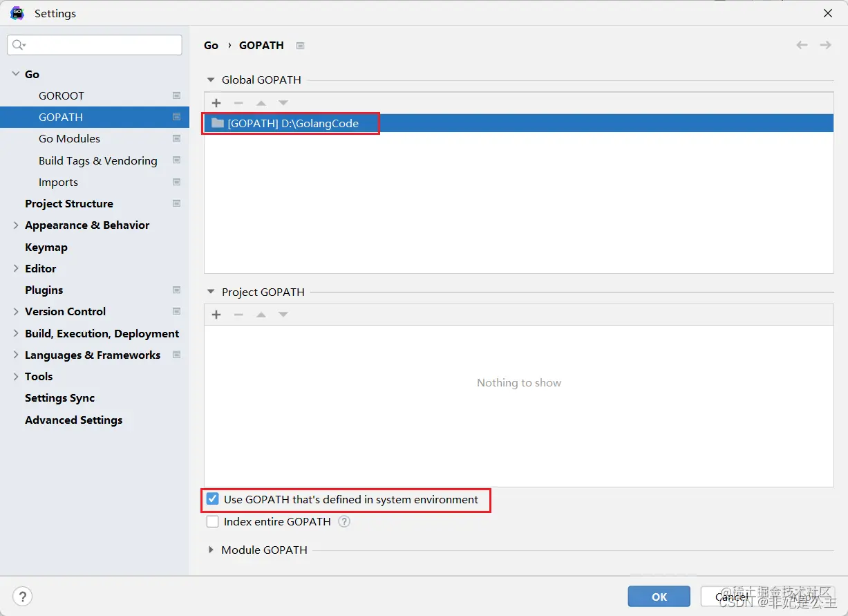
Task: Open help via bottom-left question mark
Action: [22, 596]
